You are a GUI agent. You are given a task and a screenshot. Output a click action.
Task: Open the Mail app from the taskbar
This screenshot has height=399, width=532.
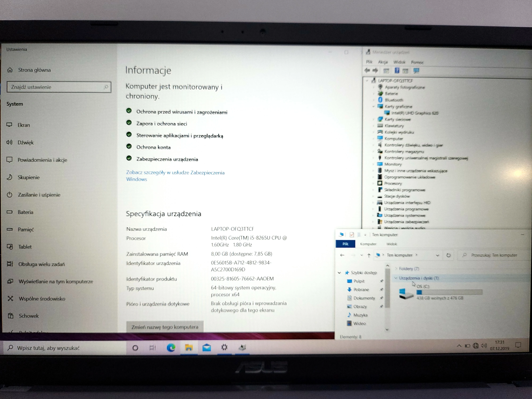[x=207, y=348]
